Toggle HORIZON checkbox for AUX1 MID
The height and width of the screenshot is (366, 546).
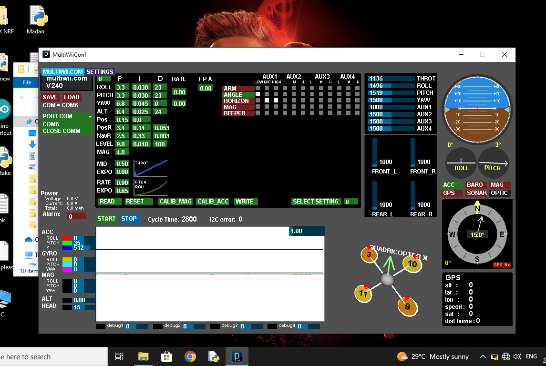pyautogui.click(x=267, y=100)
